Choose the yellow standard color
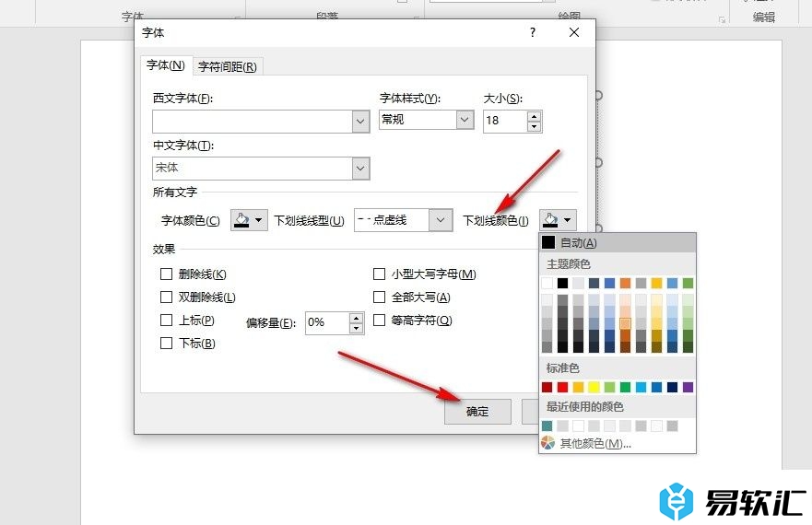Screen dimensions: 812x525 594,387
